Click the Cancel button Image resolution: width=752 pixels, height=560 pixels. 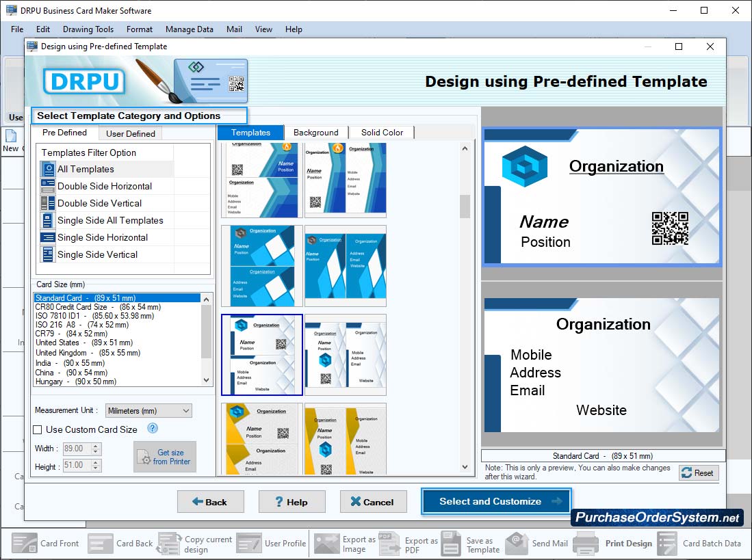tap(374, 502)
